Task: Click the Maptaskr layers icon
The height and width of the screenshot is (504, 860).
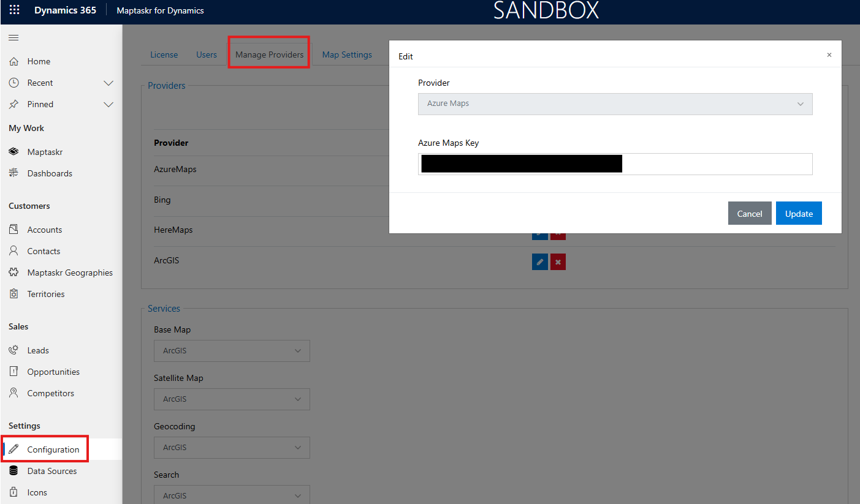Action: (13, 152)
